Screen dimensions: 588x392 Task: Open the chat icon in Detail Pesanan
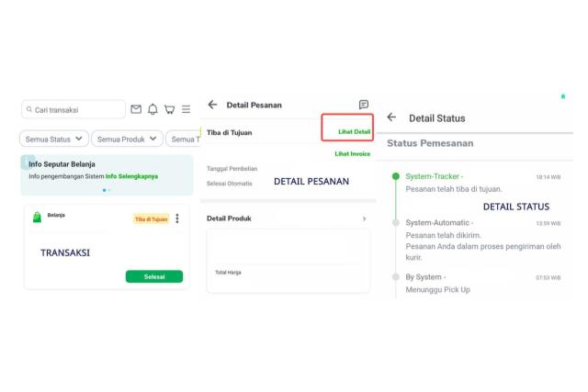click(x=364, y=105)
